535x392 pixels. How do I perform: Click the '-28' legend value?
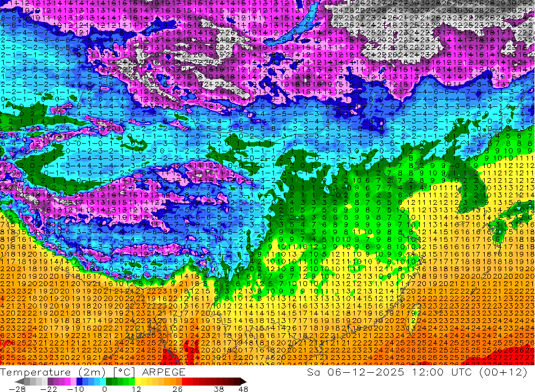point(17,389)
